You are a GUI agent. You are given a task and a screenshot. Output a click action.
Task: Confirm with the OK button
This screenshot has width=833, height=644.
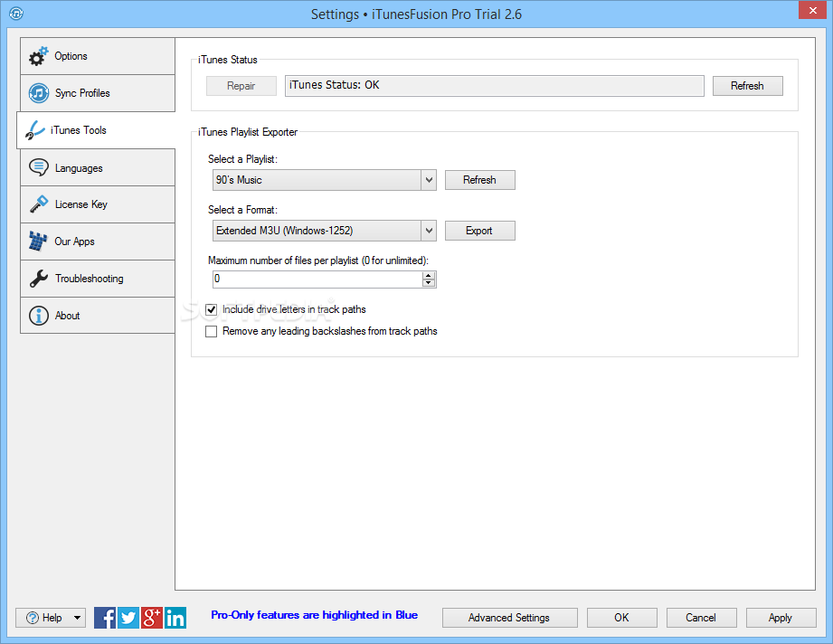(621, 618)
